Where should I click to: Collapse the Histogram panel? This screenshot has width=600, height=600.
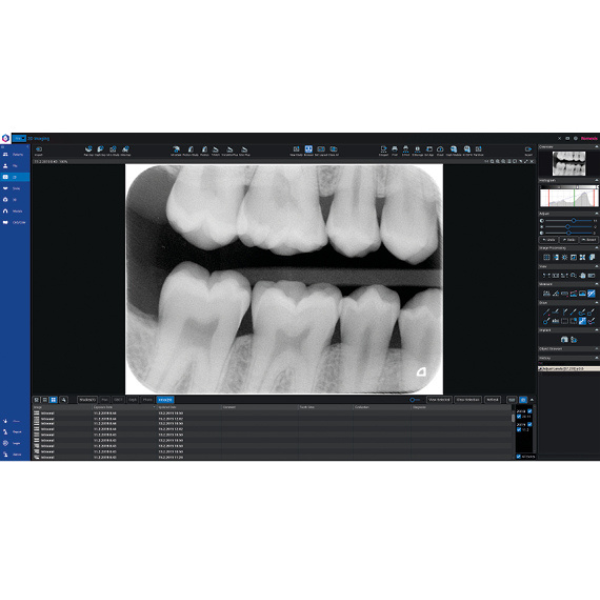click(596, 180)
